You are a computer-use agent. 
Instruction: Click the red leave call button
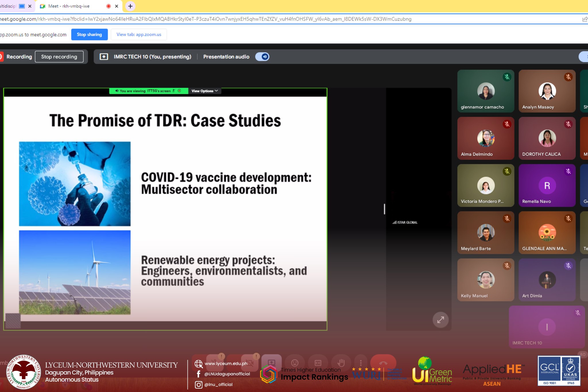383,363
